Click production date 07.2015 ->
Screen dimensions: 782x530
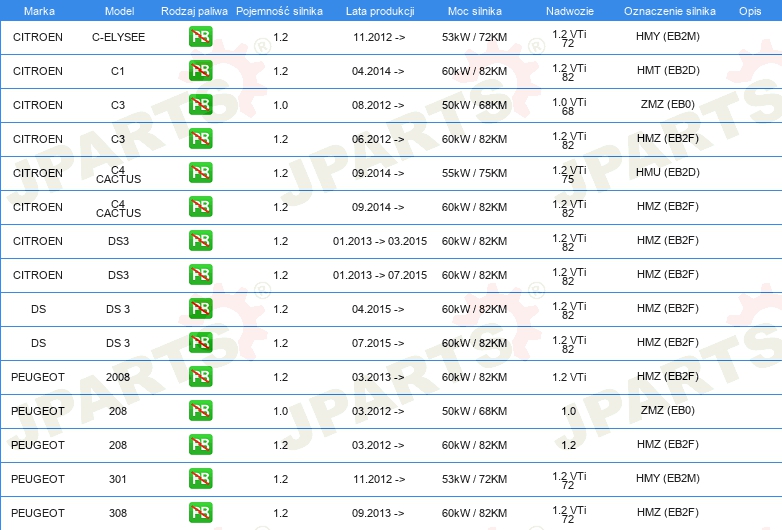click(x=378, y=343)
